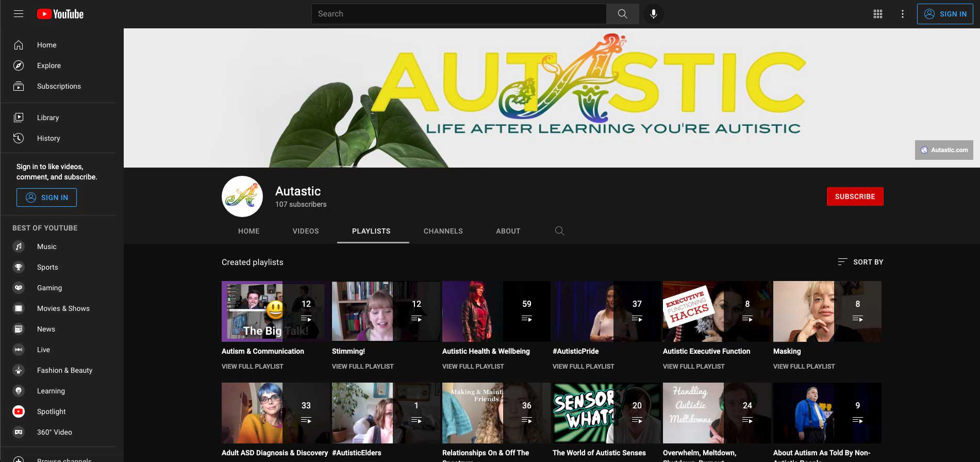Screen dimensions: 980x462
Task: Click the Live broadcast icon
Action: tap(19, 350)
